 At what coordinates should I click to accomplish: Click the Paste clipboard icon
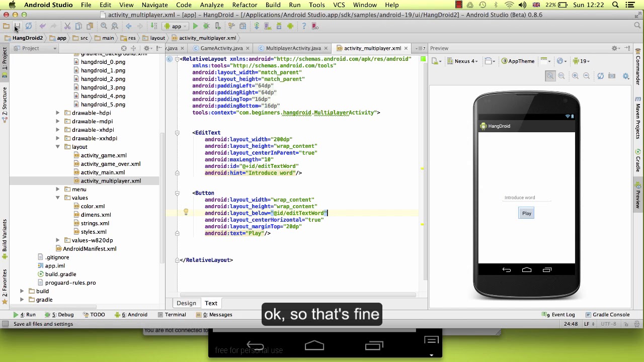[90, 26]
